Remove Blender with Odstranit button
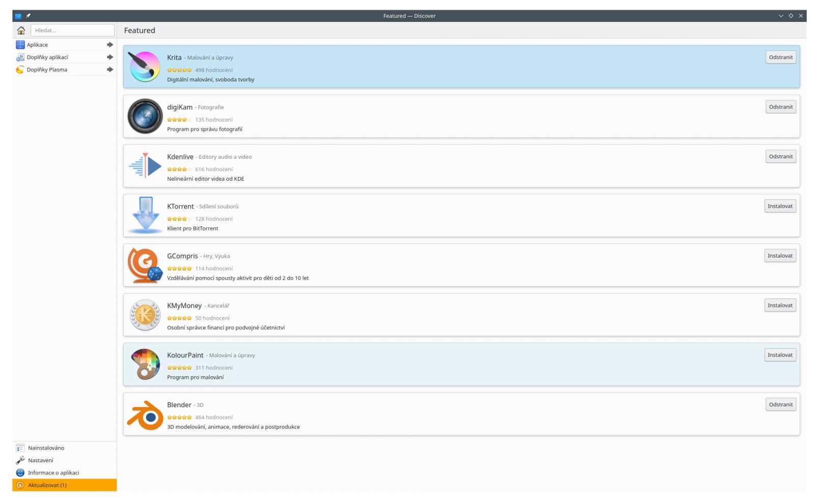Image resolution: width=815 pixels, height=504 pixels. coord(780,405)
